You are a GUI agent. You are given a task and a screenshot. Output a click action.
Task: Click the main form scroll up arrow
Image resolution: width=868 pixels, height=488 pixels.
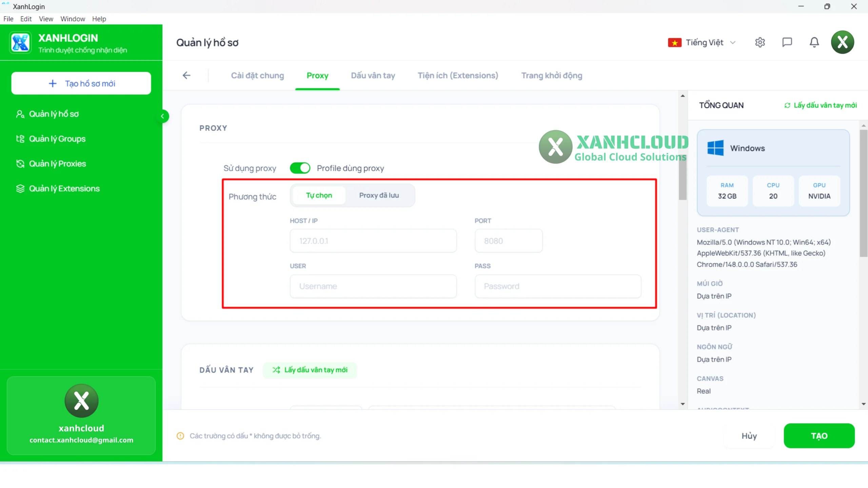[x=683, y=96]
